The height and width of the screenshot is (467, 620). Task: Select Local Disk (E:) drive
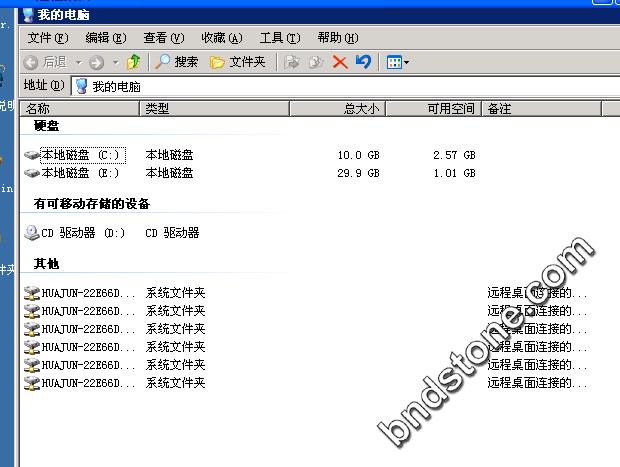pos(79,173)
